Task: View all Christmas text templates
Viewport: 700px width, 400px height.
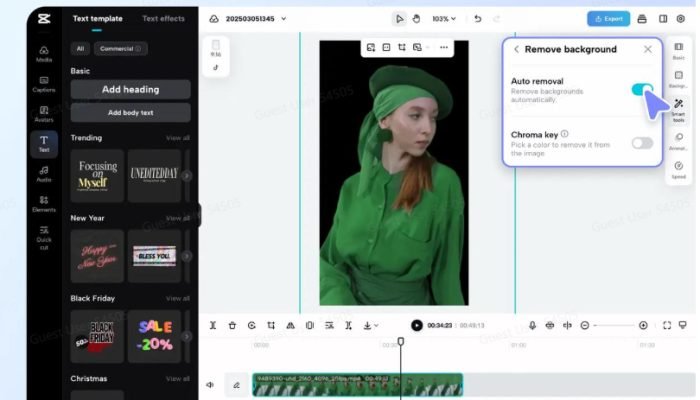Action: 178,379
